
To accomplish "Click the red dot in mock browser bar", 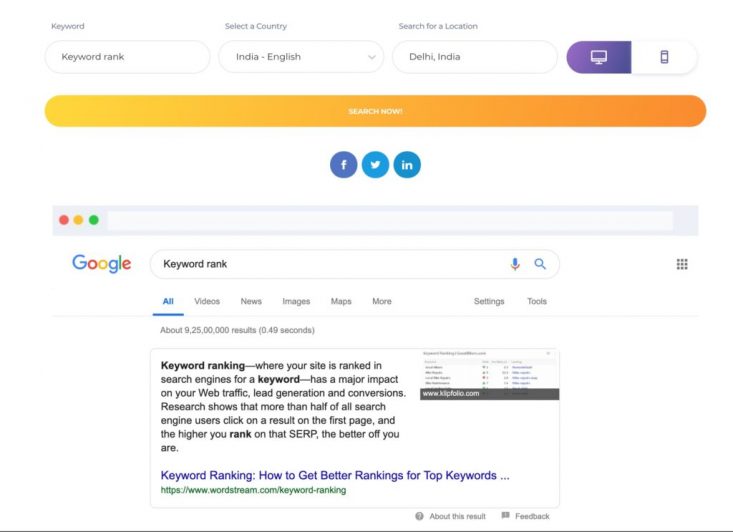I will 64,220.
